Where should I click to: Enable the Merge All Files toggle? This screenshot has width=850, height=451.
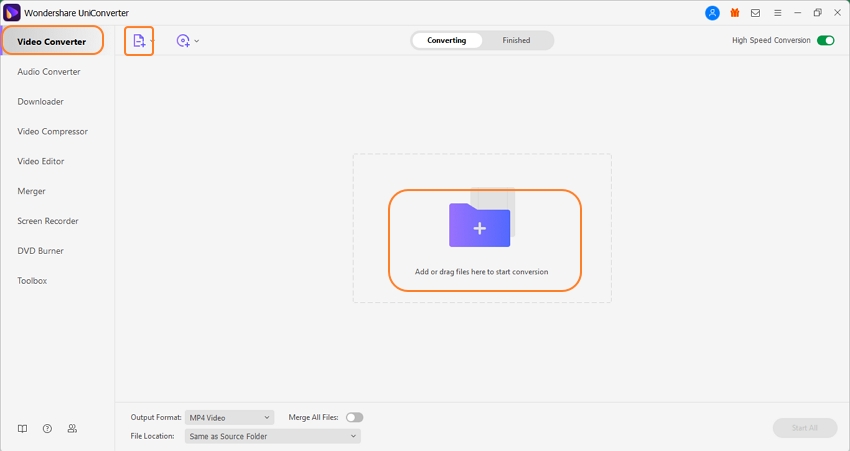354,417
